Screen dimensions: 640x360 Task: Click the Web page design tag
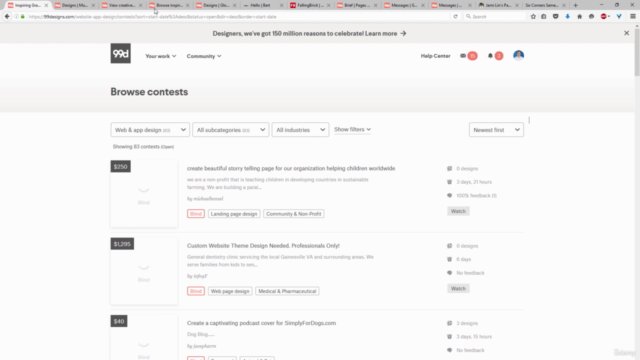tap(230, 291)
